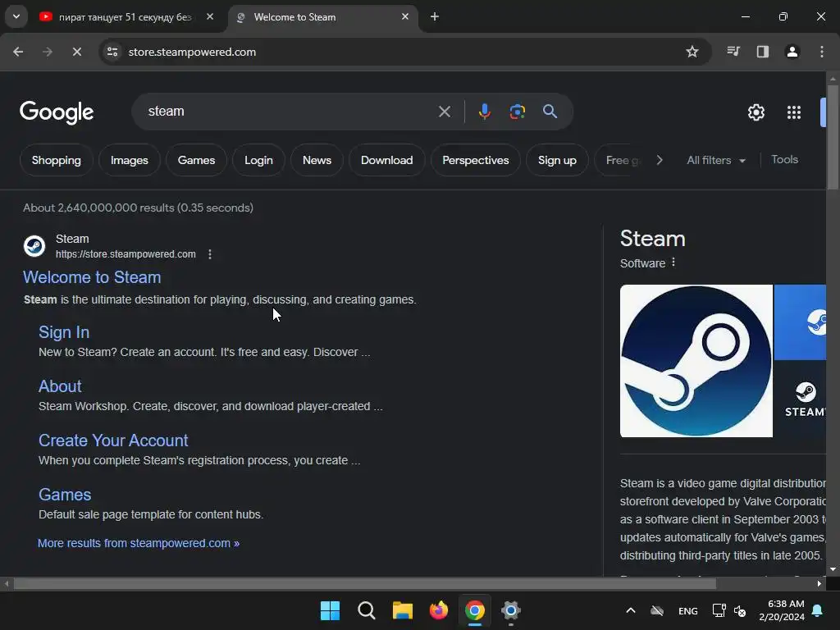Open Windows taskbar search
Screen dimensions: 840x630
(367, 610)
